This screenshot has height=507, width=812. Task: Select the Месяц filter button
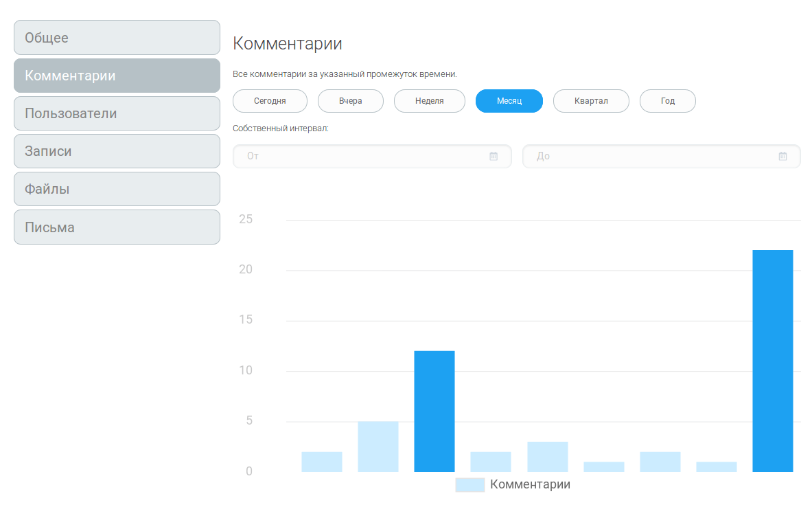tap(509, 100)
